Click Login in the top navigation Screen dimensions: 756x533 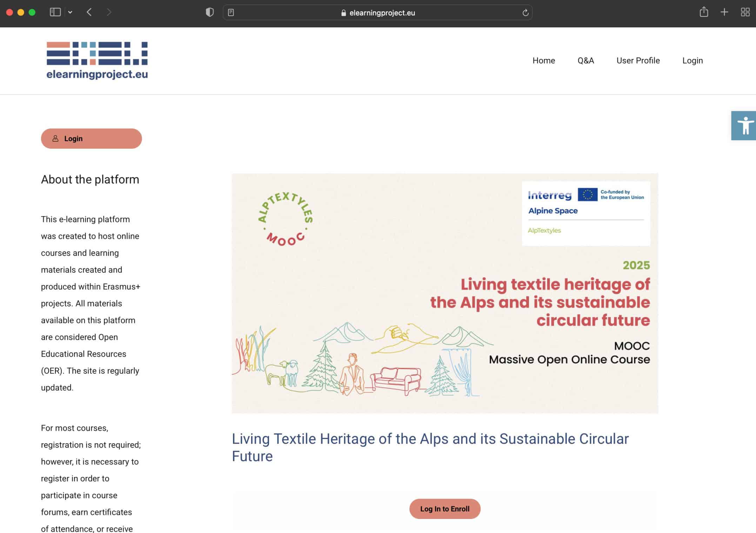[692, 61]
